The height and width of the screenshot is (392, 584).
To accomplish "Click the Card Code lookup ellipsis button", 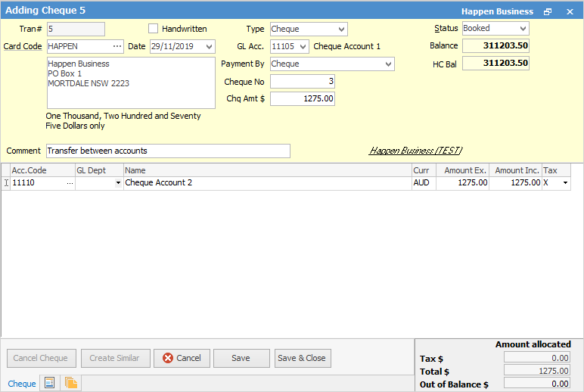I will (x=117, y=46).
